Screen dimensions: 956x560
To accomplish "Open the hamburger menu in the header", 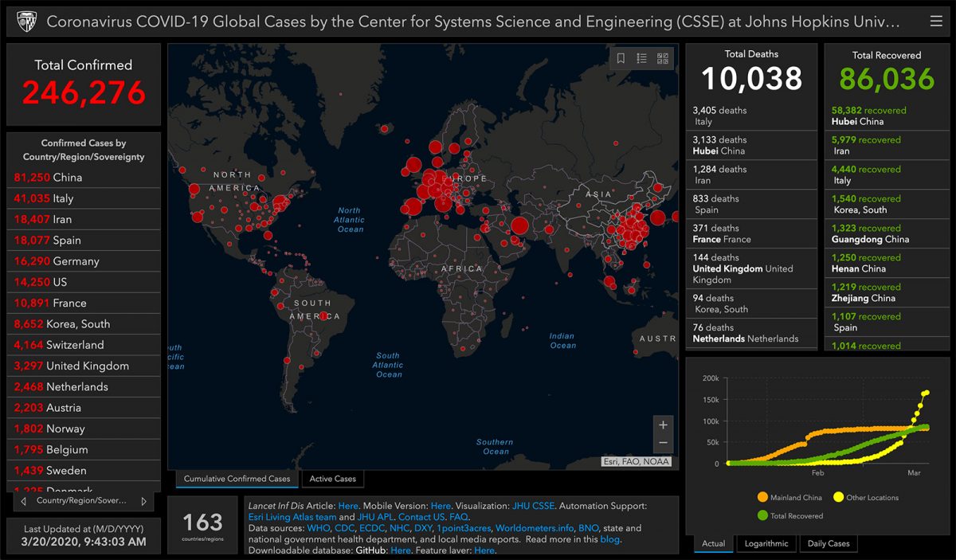I will (x=936, y=22).
